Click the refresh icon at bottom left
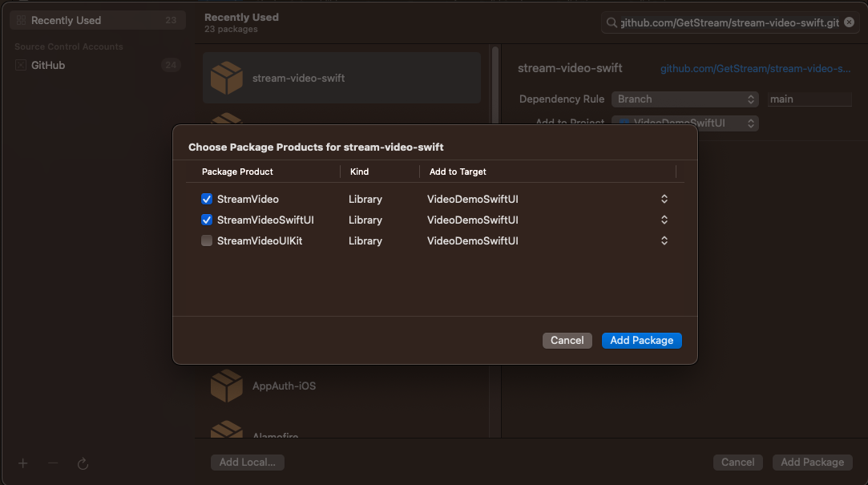Image resolution: width=868 pixels, height=485 pixels. click(x=83, y=463)
